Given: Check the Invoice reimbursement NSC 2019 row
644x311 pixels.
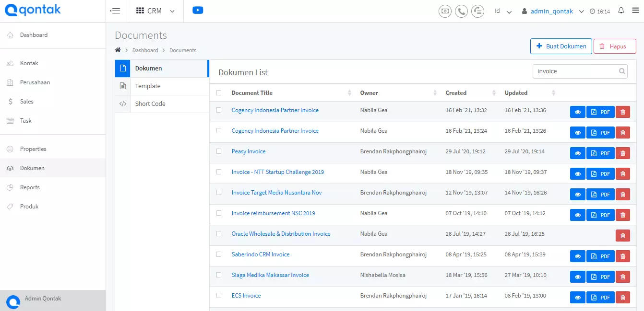Looking at the screenshot, I should click(x=219, y=213).
